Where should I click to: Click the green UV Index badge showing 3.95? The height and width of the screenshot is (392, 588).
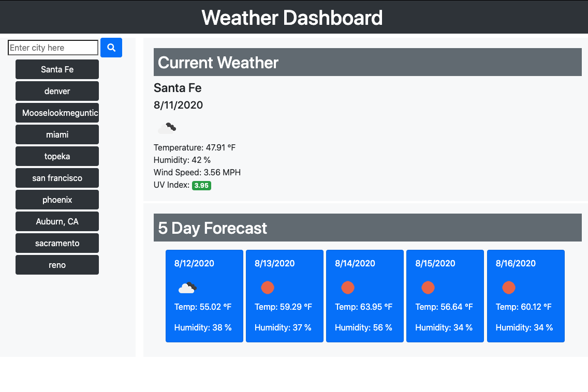point(201,185)
